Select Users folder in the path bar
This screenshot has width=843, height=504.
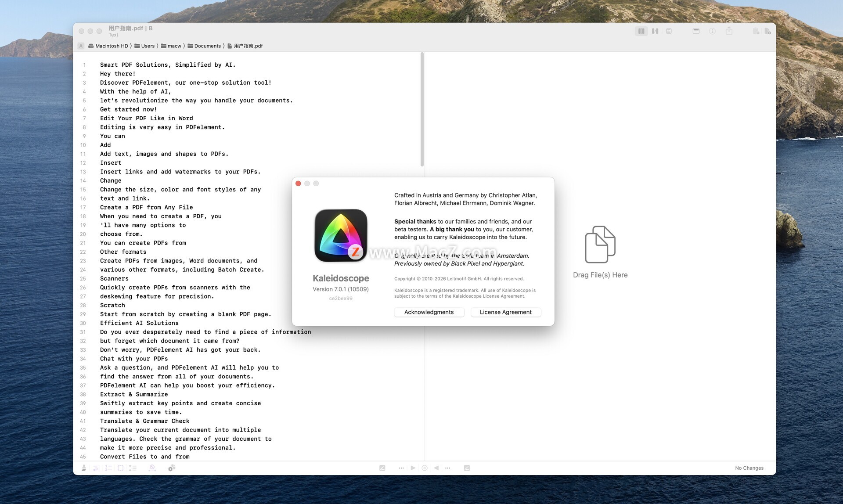144,46
